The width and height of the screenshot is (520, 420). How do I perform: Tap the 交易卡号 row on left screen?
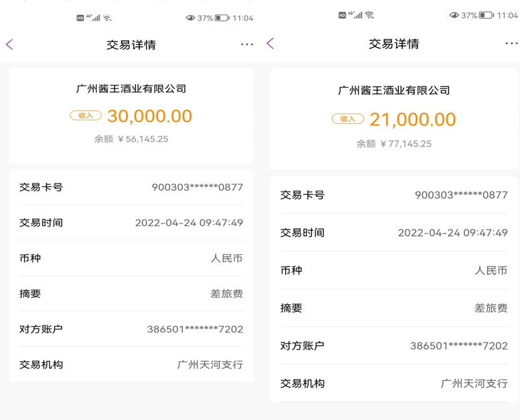pos(132,187)
